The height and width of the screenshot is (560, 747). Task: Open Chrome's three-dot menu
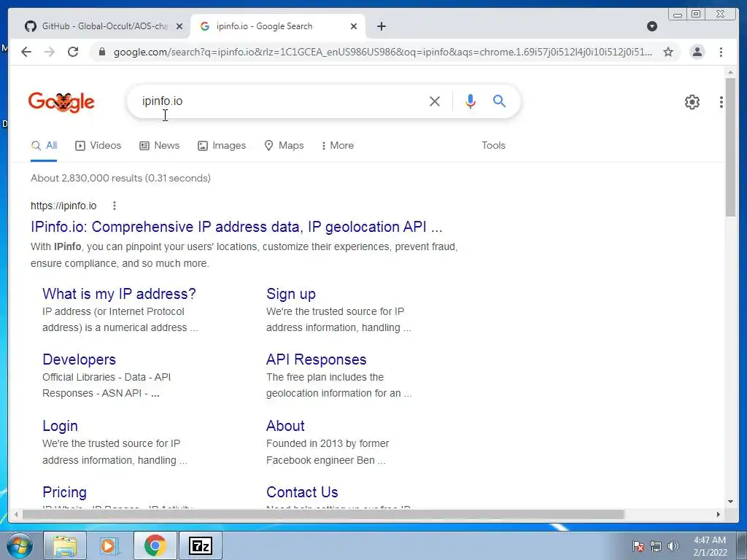[x=721, y=52]
